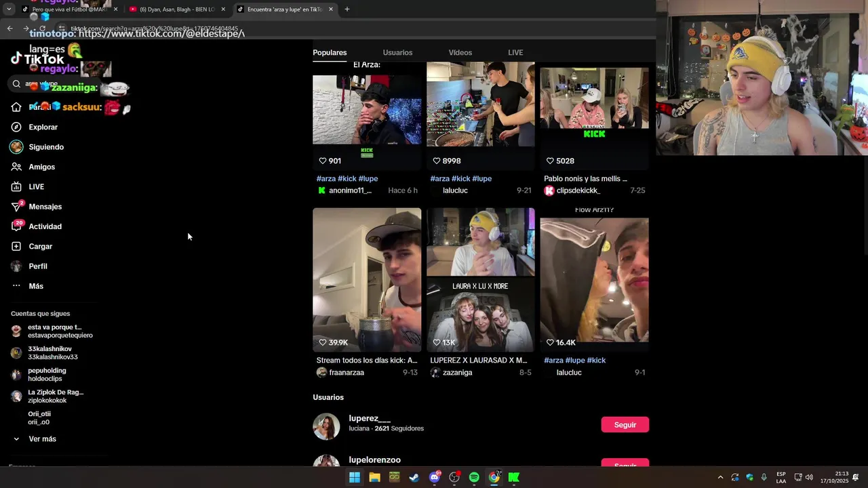Open Perfil page
Viewport: 868px width, 488px height.
29,266
